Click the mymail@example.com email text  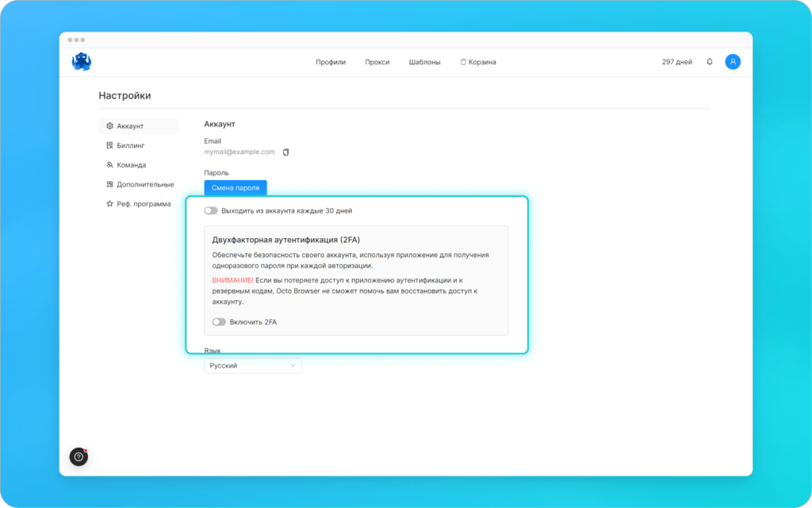[239, 152]
